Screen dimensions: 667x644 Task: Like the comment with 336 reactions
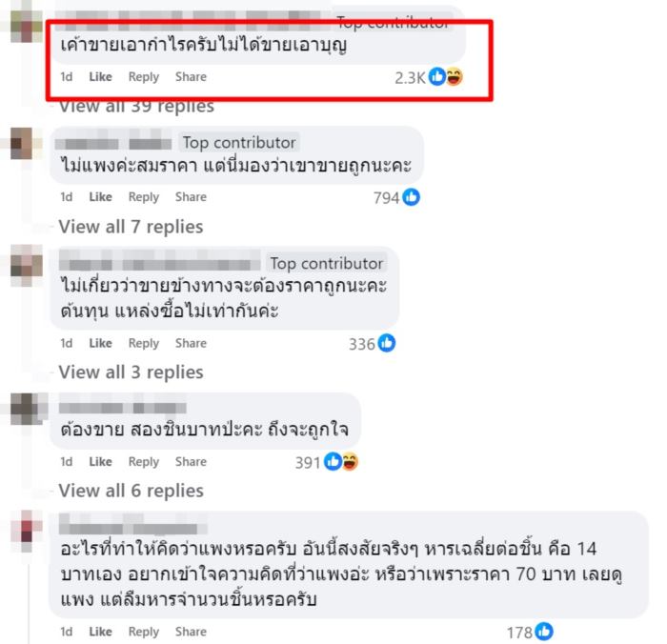click(x=100, y=343)
